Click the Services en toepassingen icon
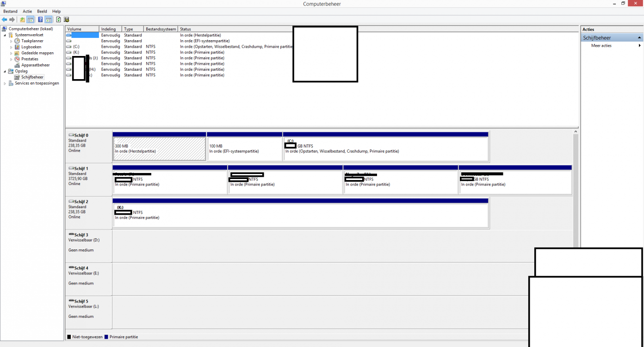Image resolution: width=644 pixels, height=347 pixels. coord(11,83)
